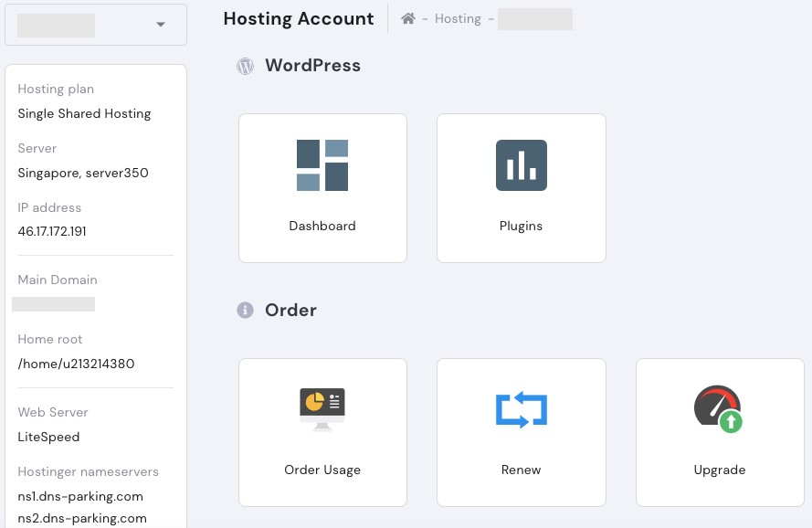Click the Hostinger nameservers label
Screen dimensions: 812x528
coord(88,471)
